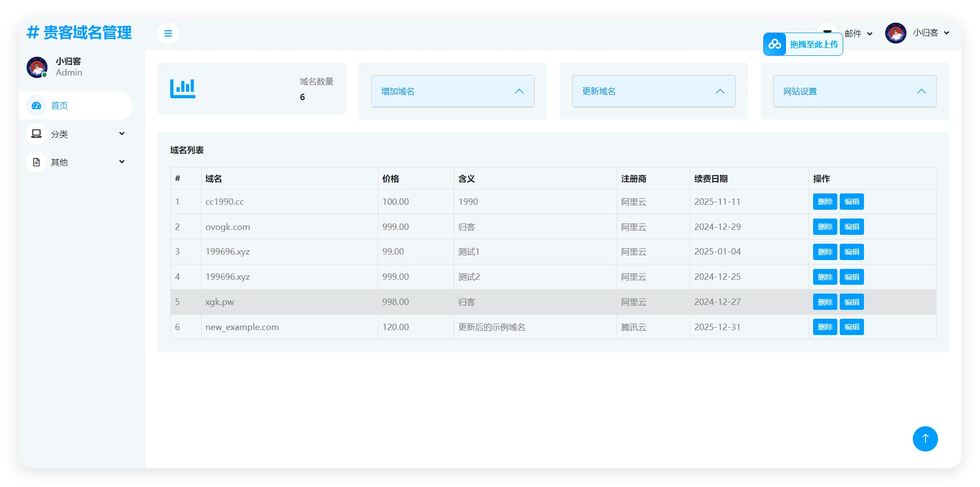Screen dimensions: 980x487
Task: Expand the 分类 sidebar menu
Action: pos(79,134)
